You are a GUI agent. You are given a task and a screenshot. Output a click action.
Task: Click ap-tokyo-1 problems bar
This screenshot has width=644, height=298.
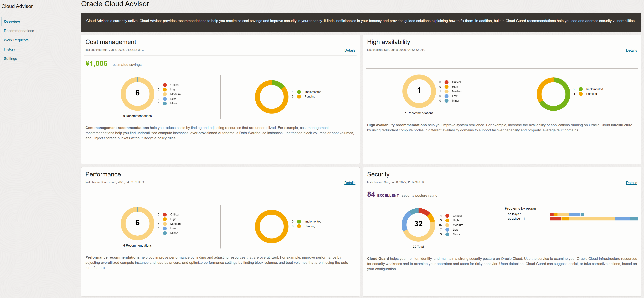pos(567,214)
